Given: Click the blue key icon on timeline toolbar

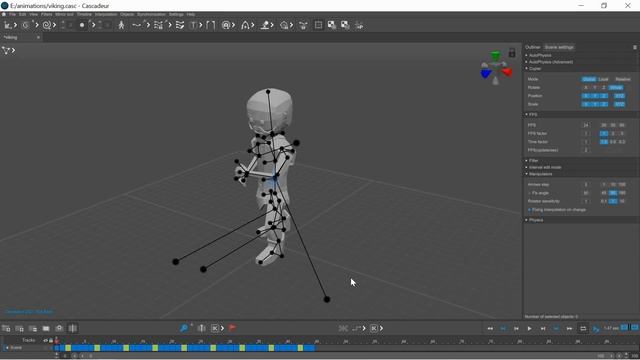Looking at the screenshot, I should coord(184,328).
